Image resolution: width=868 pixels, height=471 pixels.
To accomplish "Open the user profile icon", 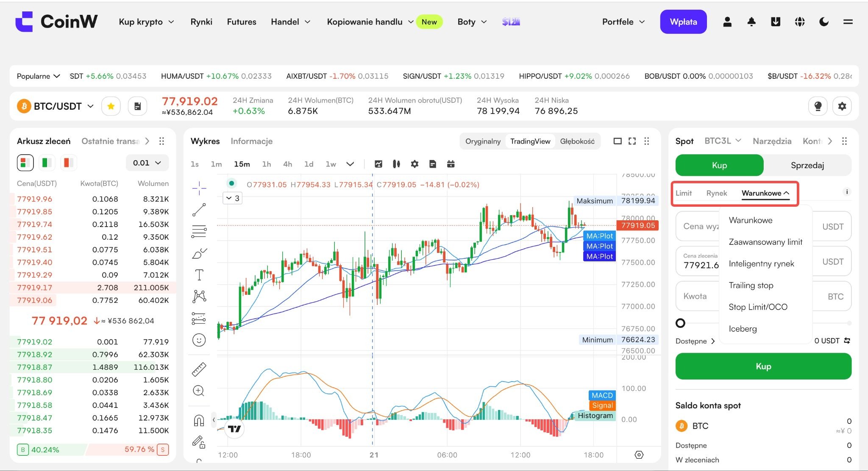I will pyautogui.click(x=727, y=22).
